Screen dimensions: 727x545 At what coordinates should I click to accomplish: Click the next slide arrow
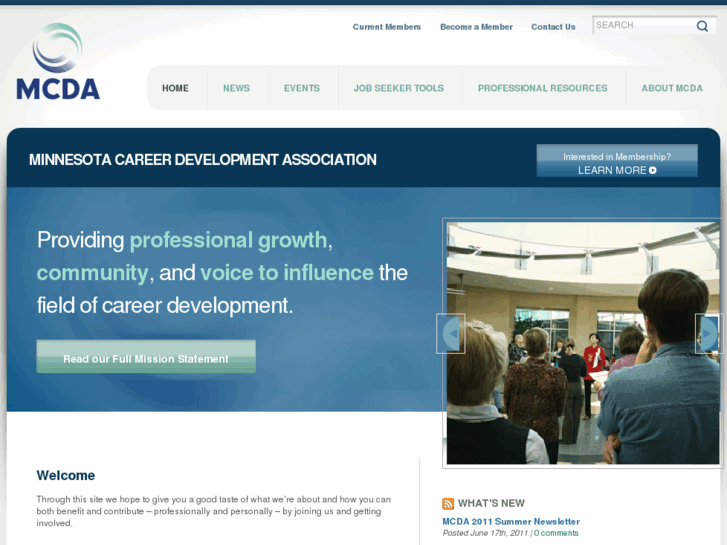708,333
